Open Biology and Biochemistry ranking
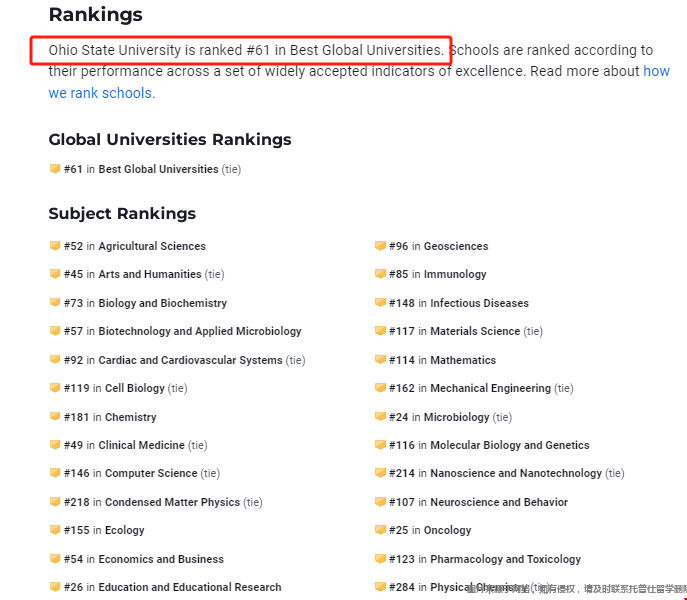Screen dimensions: 687x600 (x=163, y=303)
